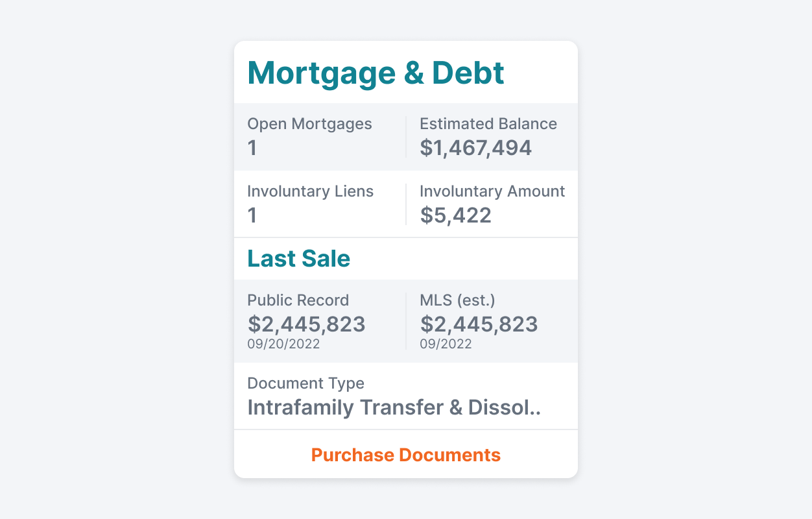Click the Involuntary Amount label
812x519 pixels.
click(492, 191)
